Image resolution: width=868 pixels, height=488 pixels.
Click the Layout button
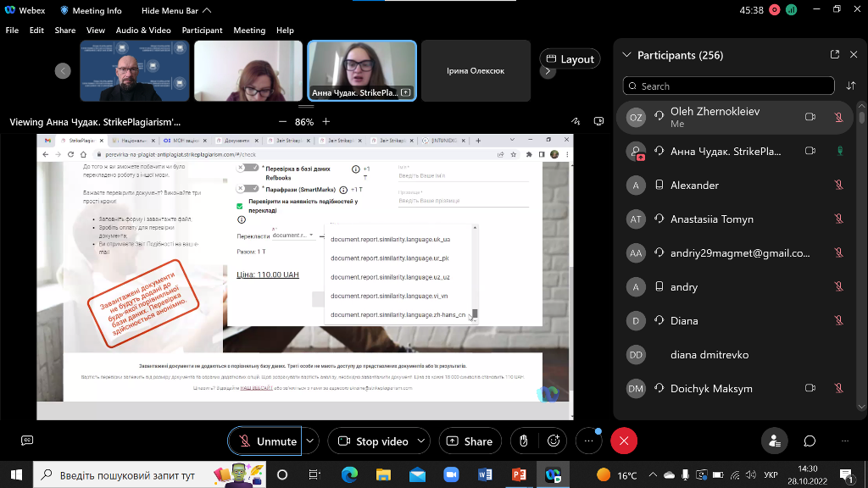(570, 58)
